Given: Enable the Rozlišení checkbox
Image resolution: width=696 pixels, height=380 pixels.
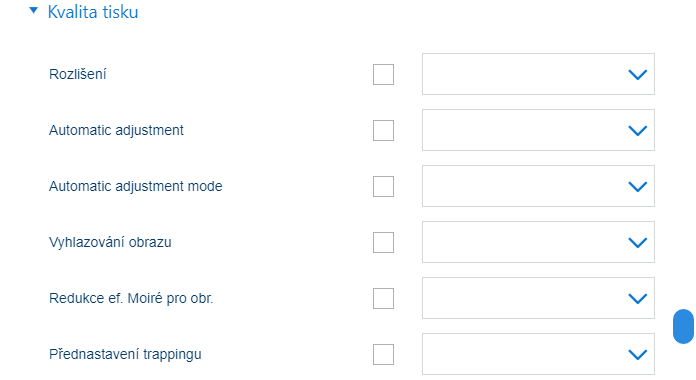Looking at the screenshot, I should pyautogui.click(x=384, y=74).
